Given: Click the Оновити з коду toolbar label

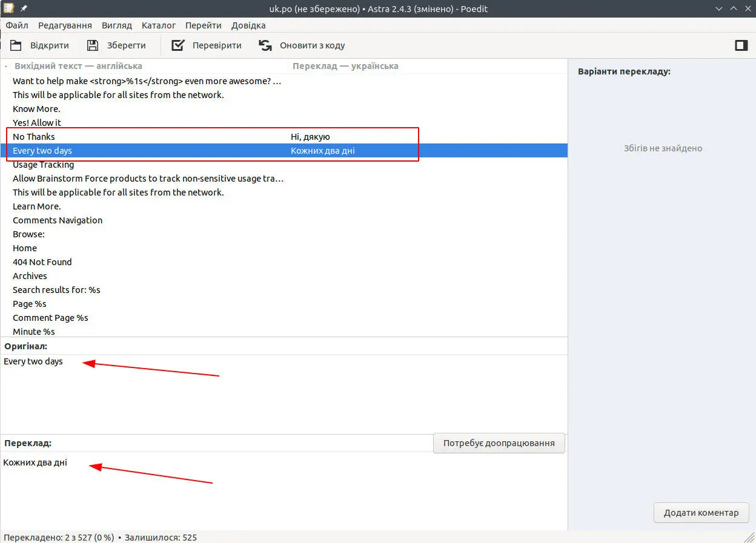Looking at the screenshot, I should (312, 45).
